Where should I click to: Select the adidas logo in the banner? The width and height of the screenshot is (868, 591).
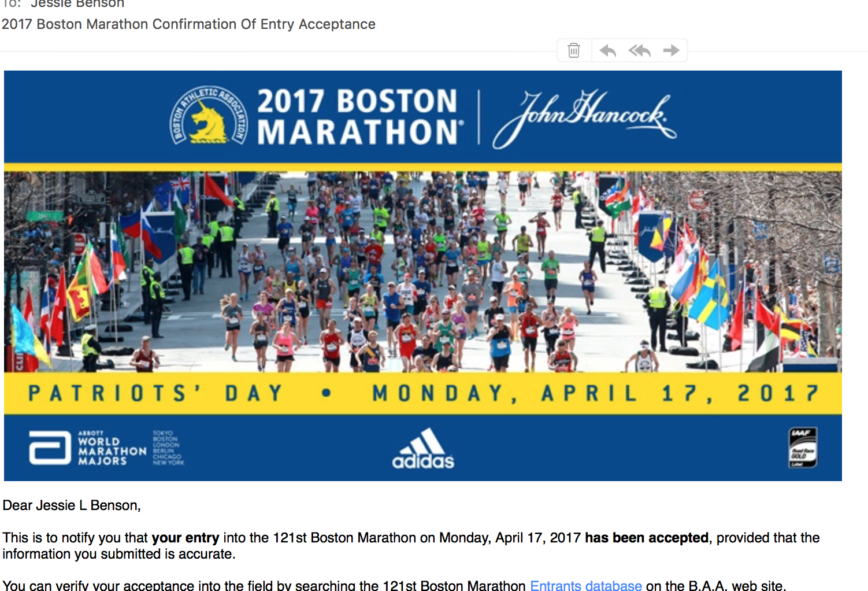(423, 449)
